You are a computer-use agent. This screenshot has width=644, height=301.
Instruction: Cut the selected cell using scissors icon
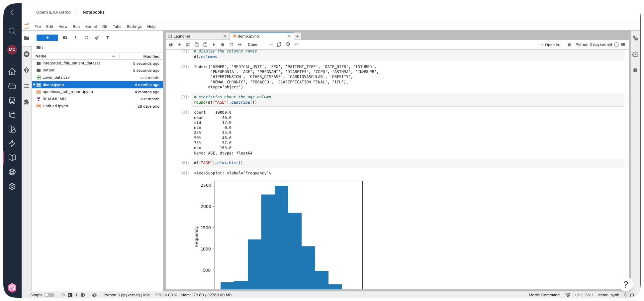[x=188, y=45]
